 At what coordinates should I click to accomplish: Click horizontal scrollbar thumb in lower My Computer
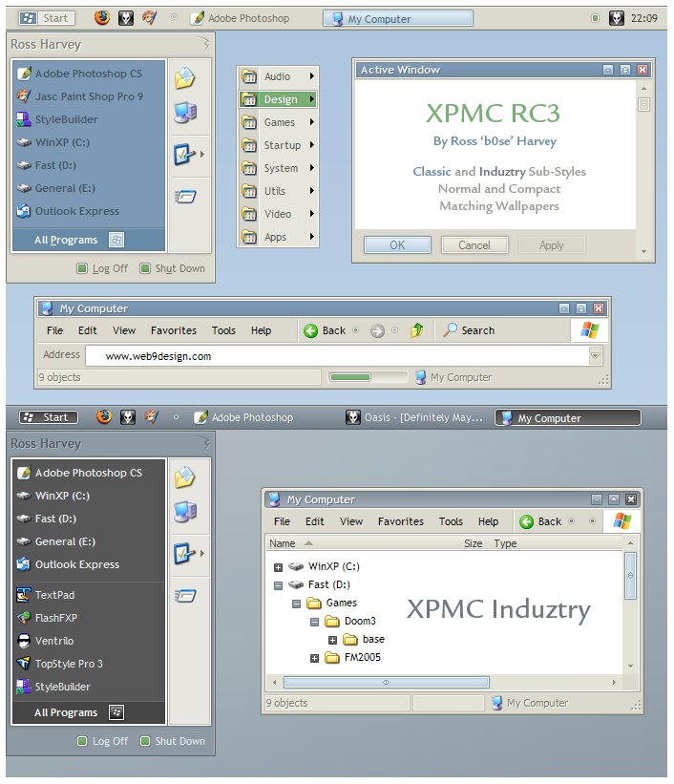point(386,682)
